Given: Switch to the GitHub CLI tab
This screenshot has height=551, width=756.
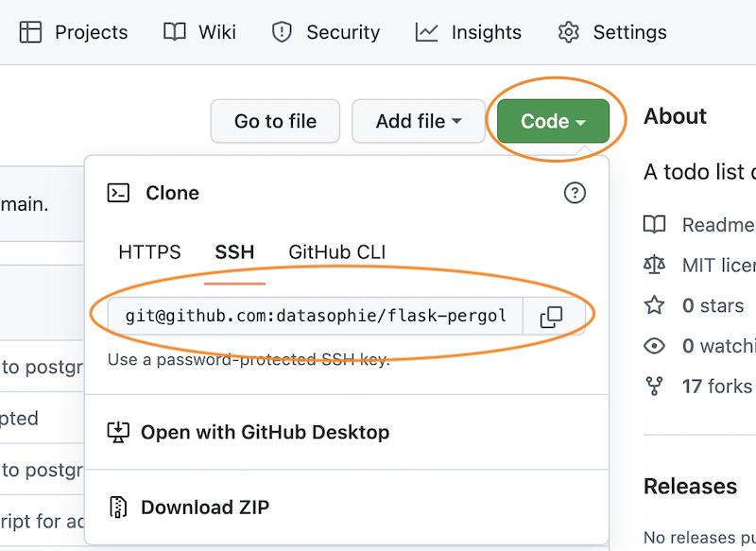Looking at the screenshot, I should [336, 252].
